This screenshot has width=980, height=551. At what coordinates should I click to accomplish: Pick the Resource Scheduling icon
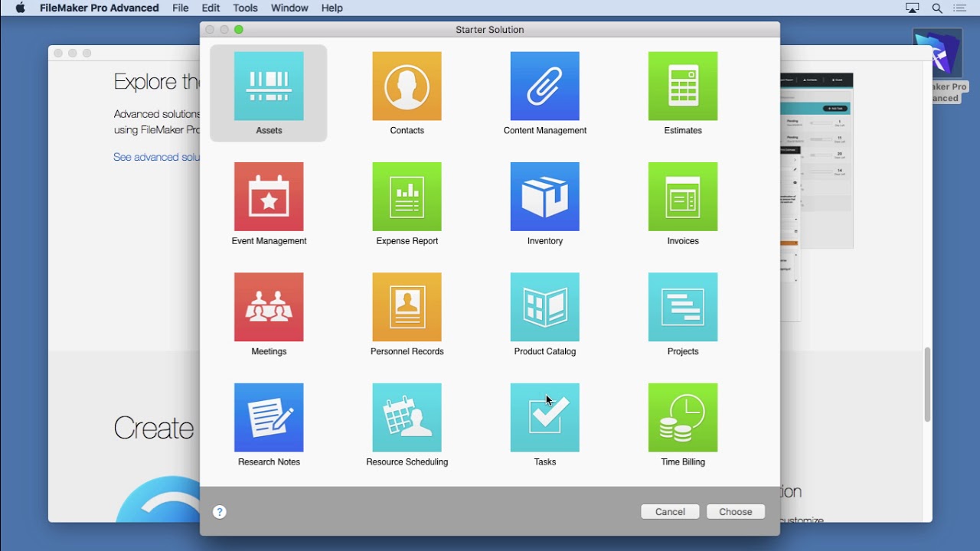click(407, 418)
